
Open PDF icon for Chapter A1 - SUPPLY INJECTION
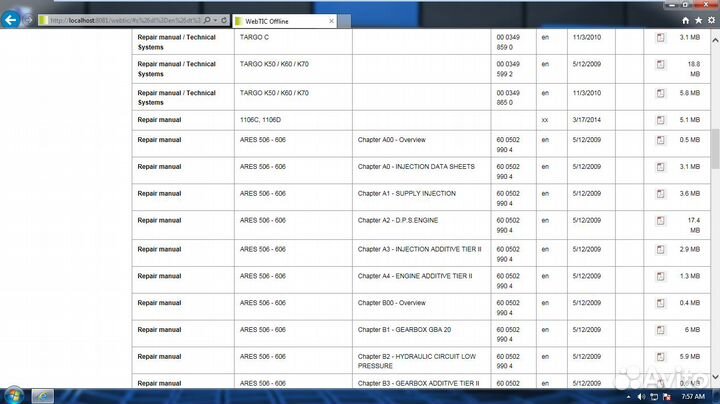pyautogui.click(x=660, y=193)
